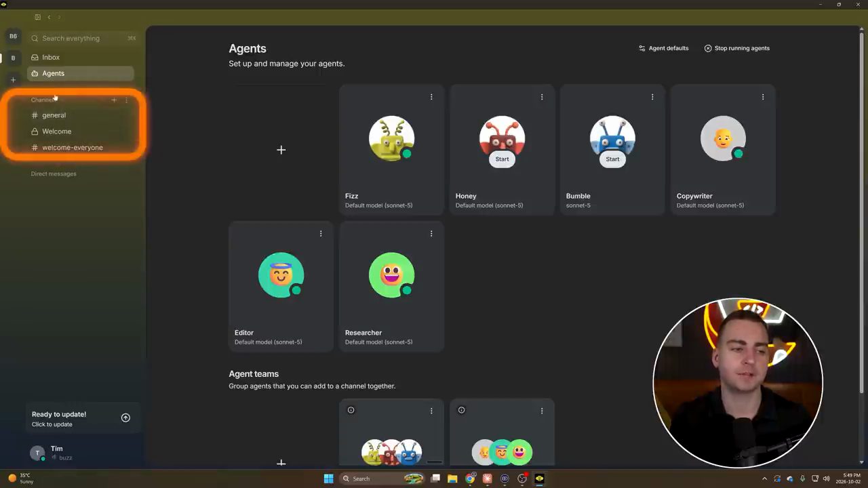The height and width of the screenshot is (488, 868).
Task: Click the Editor smiley avatar
Action: pyautogui.click(x=281, y=274)
